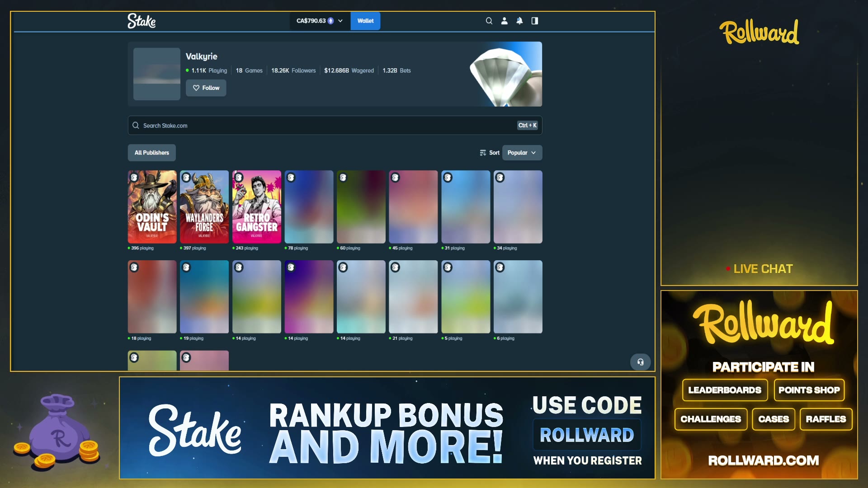
Task: Open the Waylanders Forge game
Action: (x=204, y=207)
